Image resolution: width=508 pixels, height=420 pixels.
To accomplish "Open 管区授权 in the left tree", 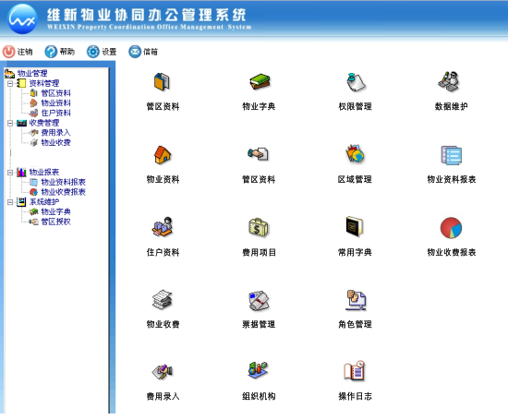I will tap(55, 222).
